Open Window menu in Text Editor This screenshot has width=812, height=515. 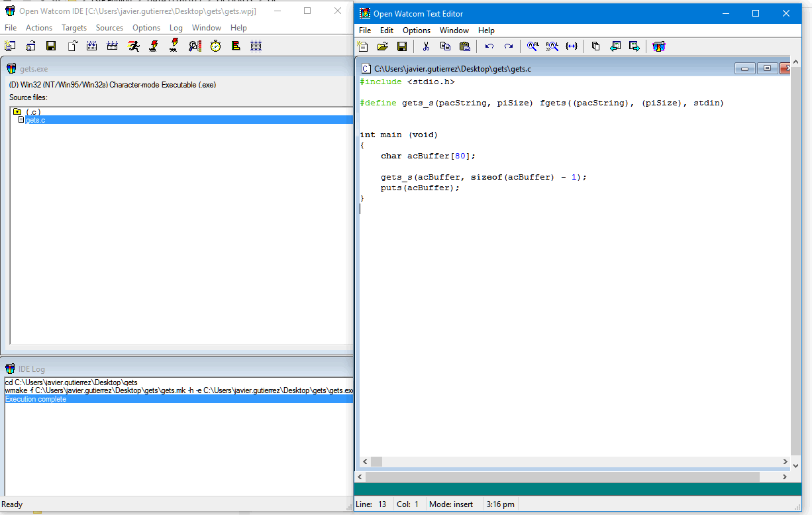coord(454,30)
